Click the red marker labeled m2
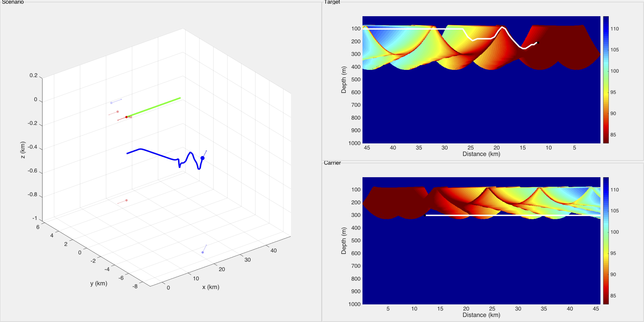 (127, 117)
